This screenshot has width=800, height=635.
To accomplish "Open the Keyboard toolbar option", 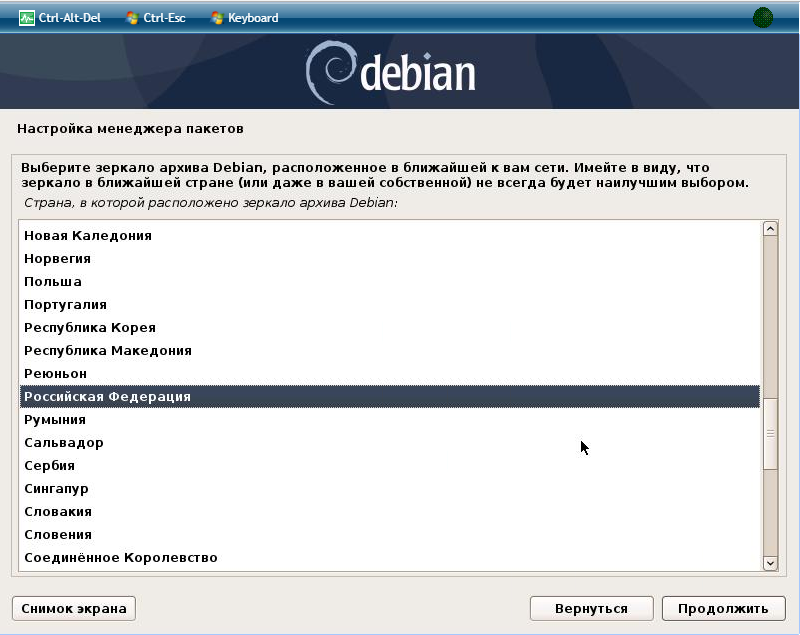I will tap(245, 18).
